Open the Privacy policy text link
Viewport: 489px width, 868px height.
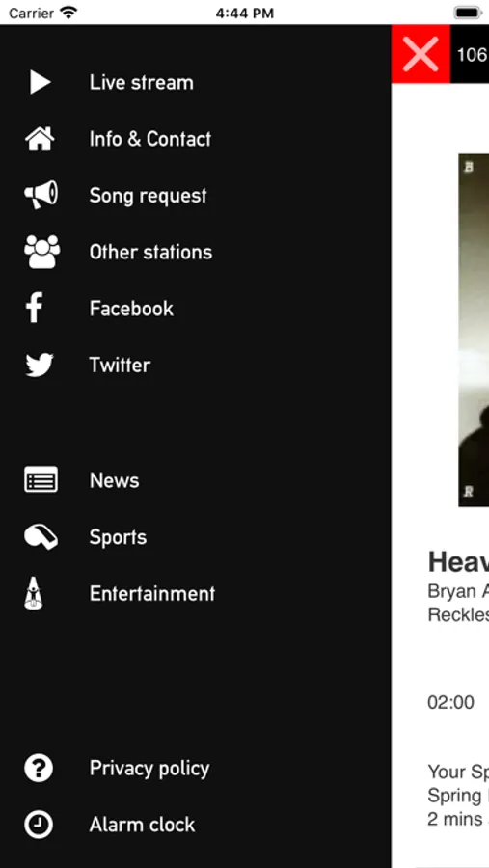[149, 769]
